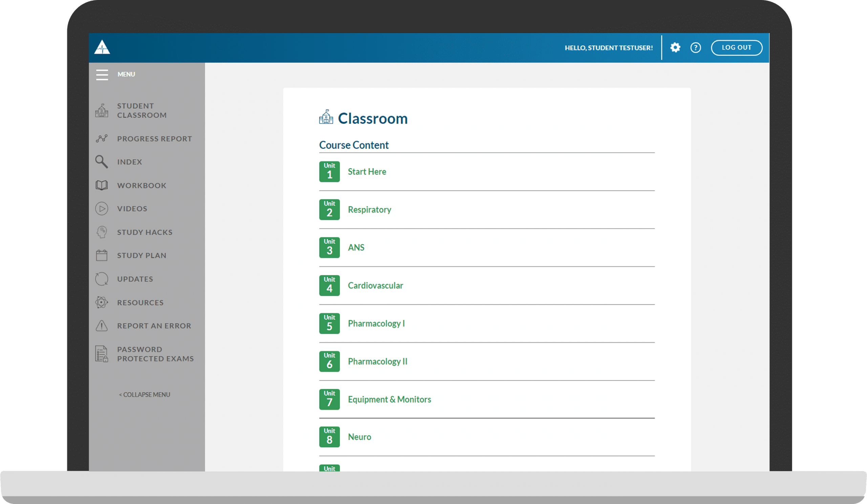
Task: Click the MENU label in sidebar
Action: (x=126, y=74)
